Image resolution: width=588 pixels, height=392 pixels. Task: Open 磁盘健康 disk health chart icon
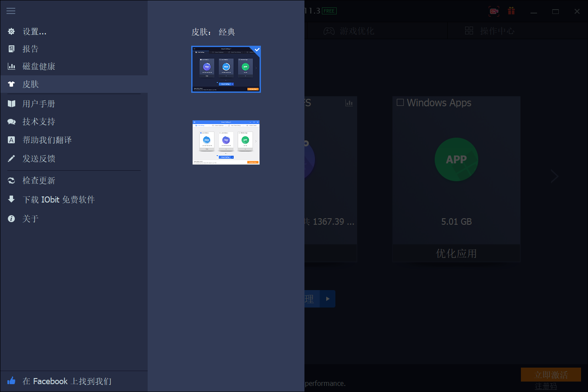pyautogui.click(x=11, y=66)
